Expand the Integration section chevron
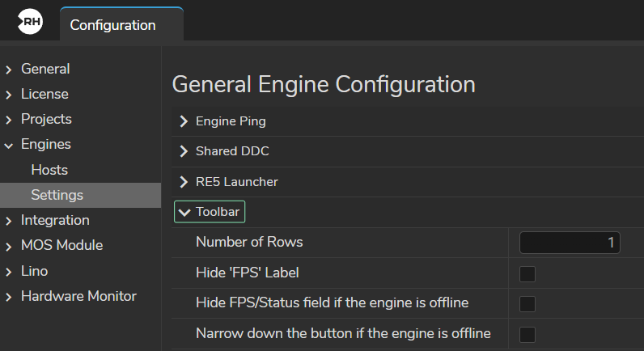 tap(9, 222)
